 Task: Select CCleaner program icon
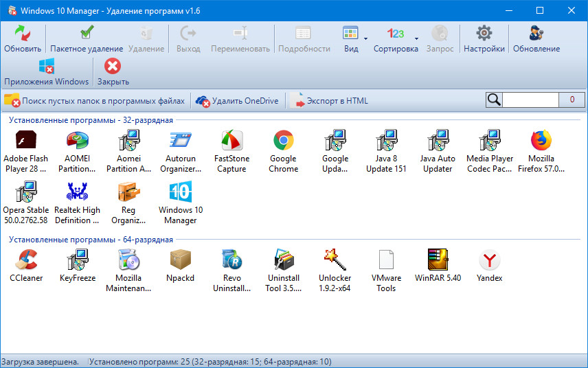(26, 260)
